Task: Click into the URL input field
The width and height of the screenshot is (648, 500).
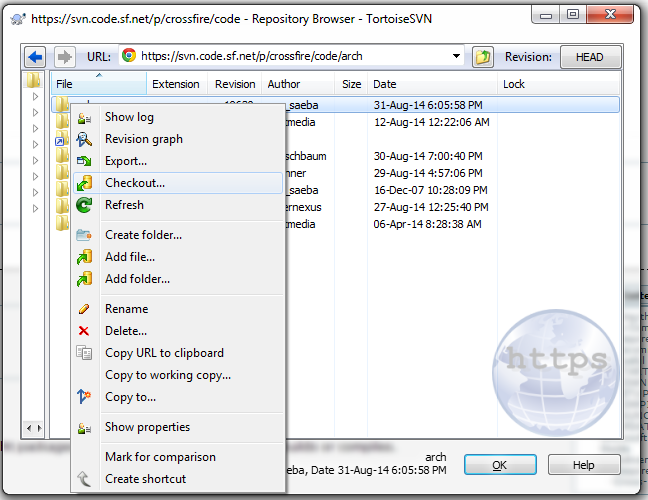Action: coord(290,57)
